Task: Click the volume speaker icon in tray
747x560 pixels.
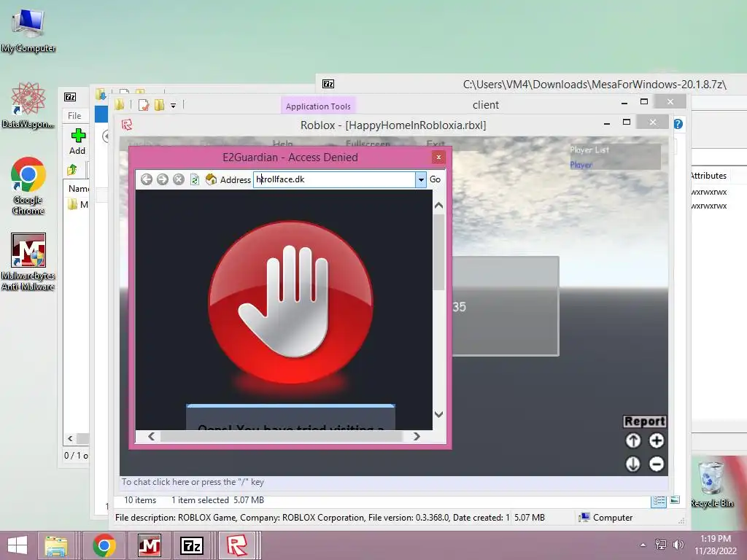Action: (678, 544)
